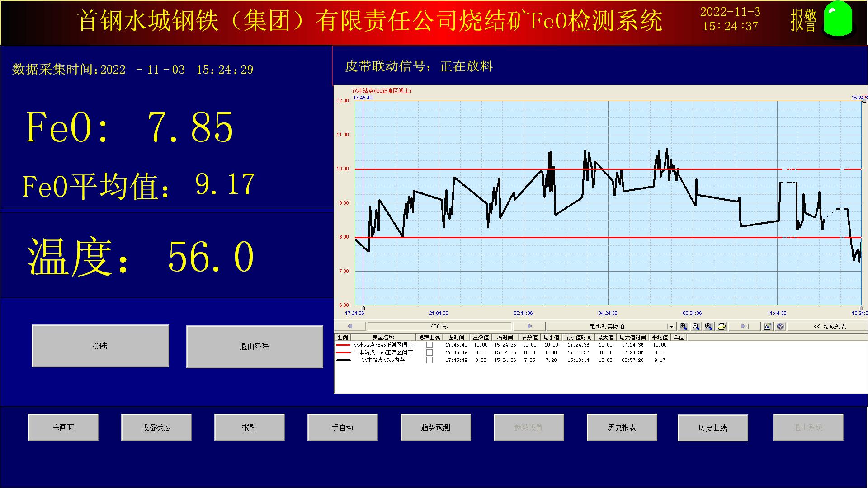The height and width of the screenshot is (488, 868).
Task: Click the 10.62 maximum value cell
Action: pos(605,360)
